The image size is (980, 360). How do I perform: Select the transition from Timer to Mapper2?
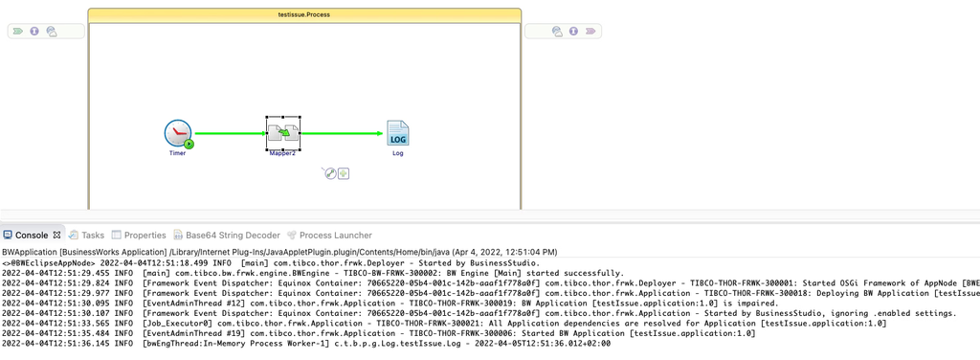[x=231, y=133]
